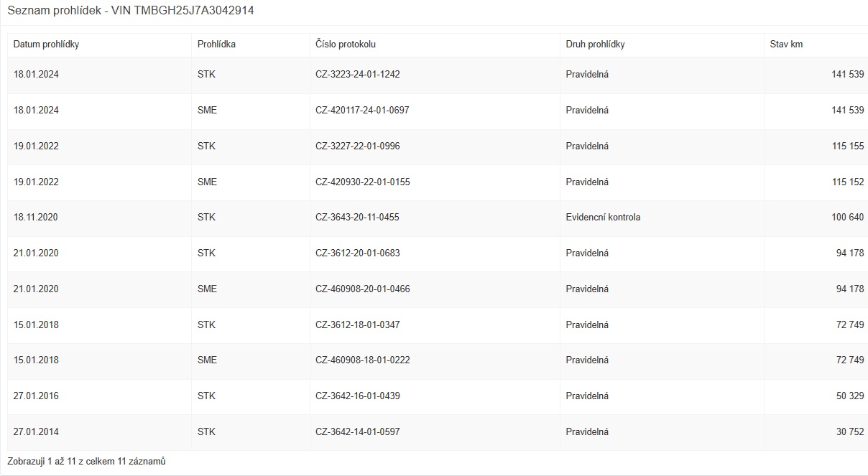Image resolution: width=868 pixels, height=476 pixels.
Task: Select protocol CZ-460908-20-01-0466
Action: coord(362,289)
